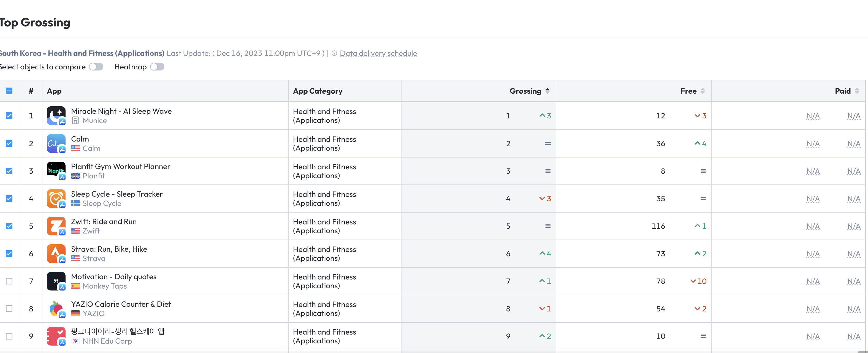Uncheck the Calm row checkbox
The height and width of the screenshot is (353, 868).
(x=9, y=143)
